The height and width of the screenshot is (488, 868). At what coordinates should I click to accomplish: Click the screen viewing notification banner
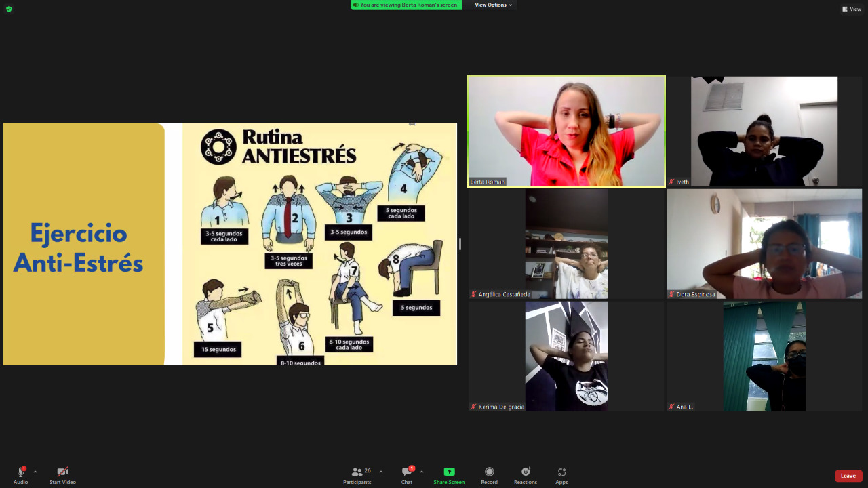pos(406,5)
